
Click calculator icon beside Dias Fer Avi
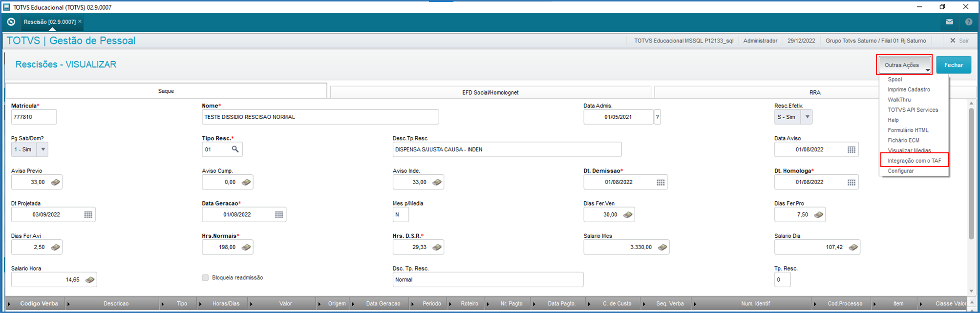(55, 247)
